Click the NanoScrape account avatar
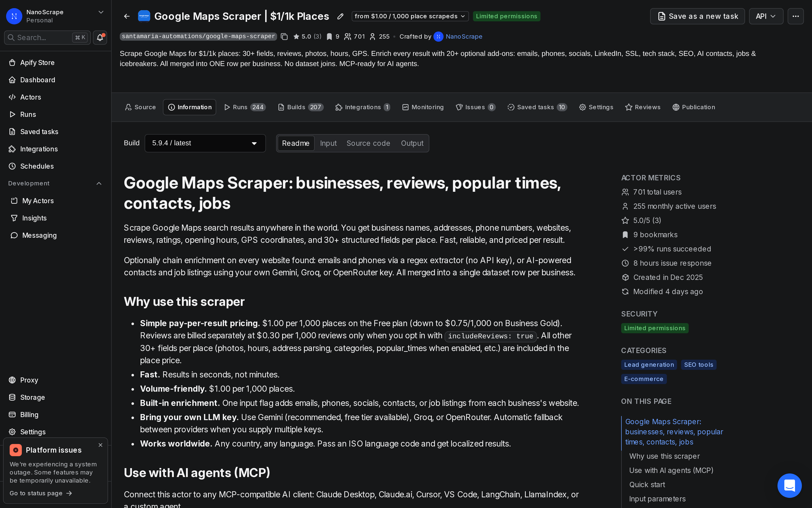The height and width of the screenshot is (508, 812). click(14, 16)
